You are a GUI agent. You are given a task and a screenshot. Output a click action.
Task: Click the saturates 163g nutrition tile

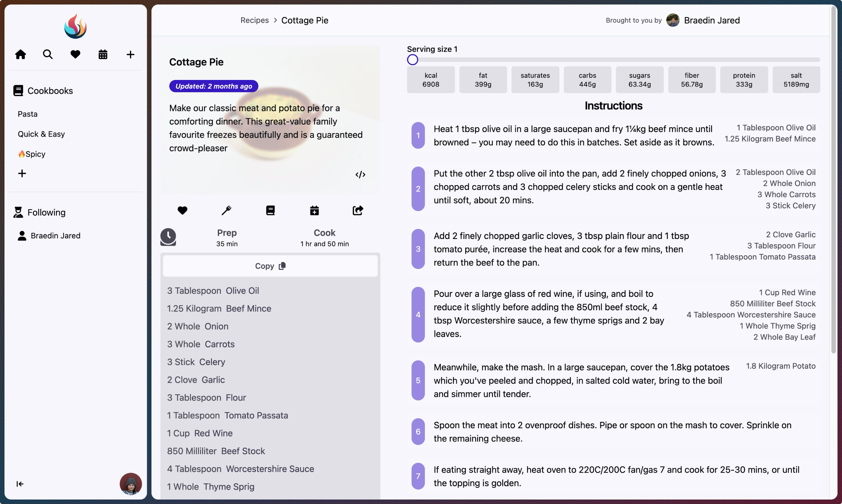tap(535, 80)
